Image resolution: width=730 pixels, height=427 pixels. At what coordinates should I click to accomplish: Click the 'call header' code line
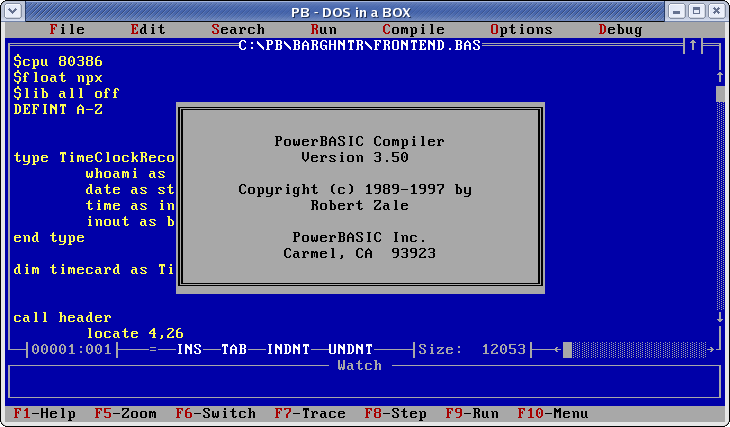[x=63, y=318]
